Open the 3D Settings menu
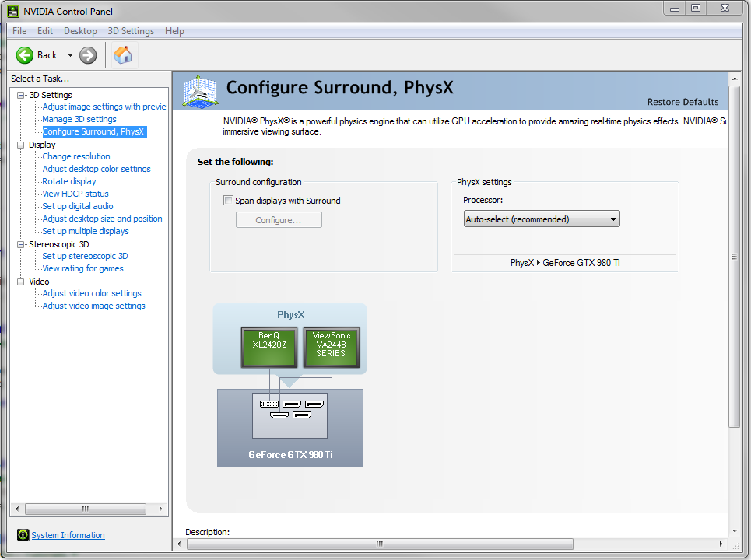Image resolution: width=751 pixels, height=560 pixels. pos(131,31)
